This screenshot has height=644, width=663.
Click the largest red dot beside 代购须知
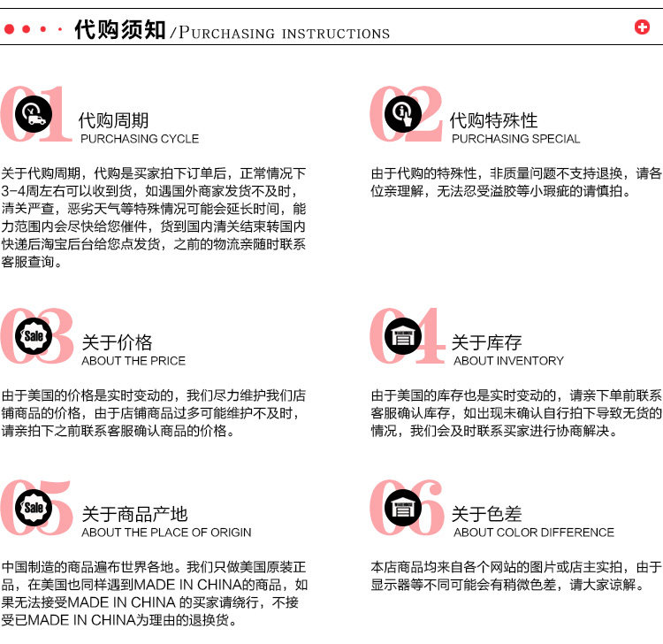[x=10, y=29]
